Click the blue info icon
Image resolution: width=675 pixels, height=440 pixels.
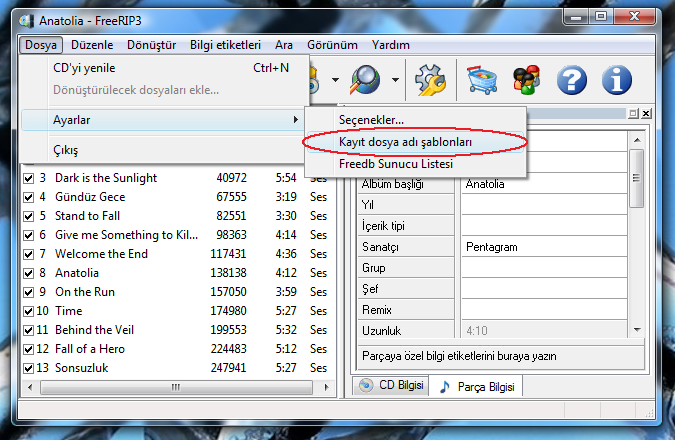coord(616,80)
